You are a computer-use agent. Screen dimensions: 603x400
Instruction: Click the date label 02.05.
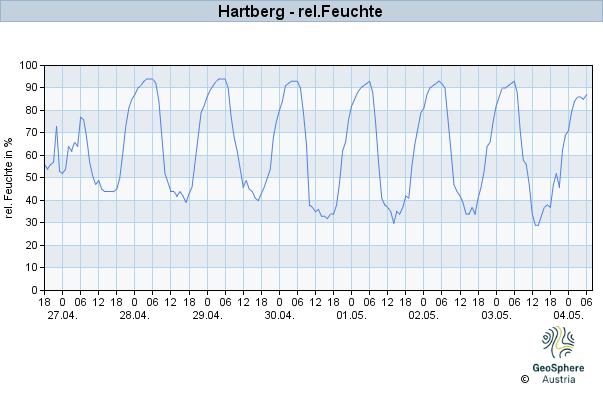click(423, 315)
